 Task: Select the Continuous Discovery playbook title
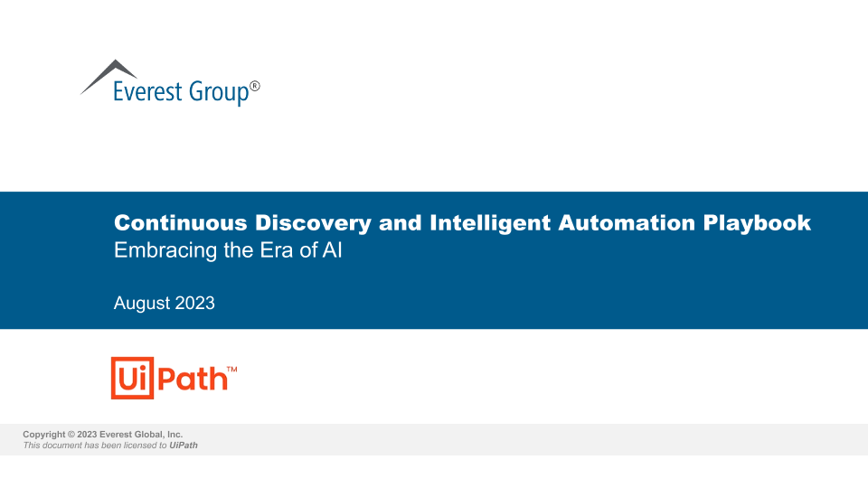pyautogui.click(x=462, y=223)
